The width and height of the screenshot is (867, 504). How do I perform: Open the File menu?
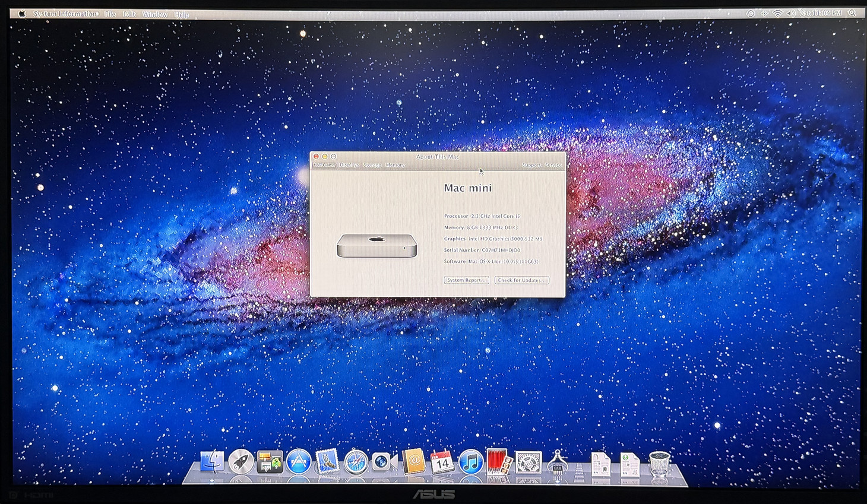[x=110, y=14]
